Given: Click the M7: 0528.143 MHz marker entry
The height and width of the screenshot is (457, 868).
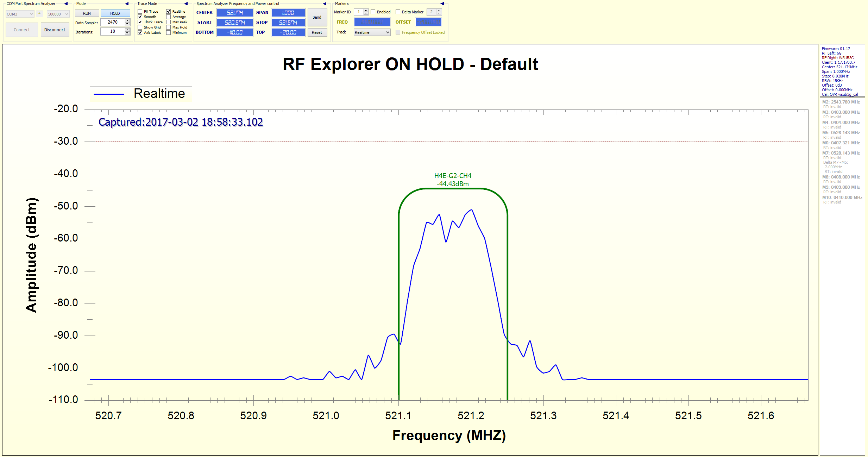Looking at the screenshot, I should pos(841,153).
